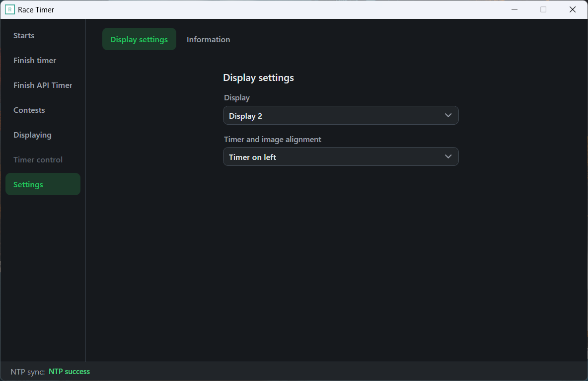Click the Display settings heading
Viewport: 588px width, 381px height.
click(x=258, y=77)
